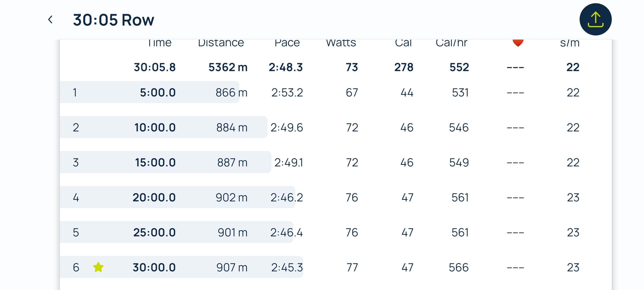Tap the average pace 2:48.3
The image size is (644, 290).
coord(285,67)
